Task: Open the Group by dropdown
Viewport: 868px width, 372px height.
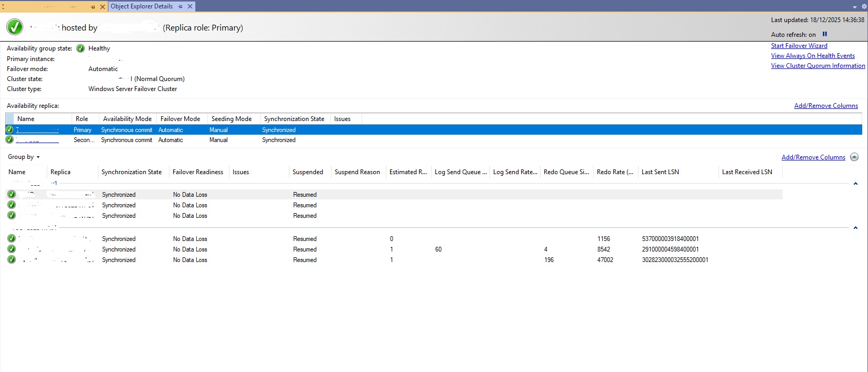Action: pyautogui.click(x=24, y=157)
